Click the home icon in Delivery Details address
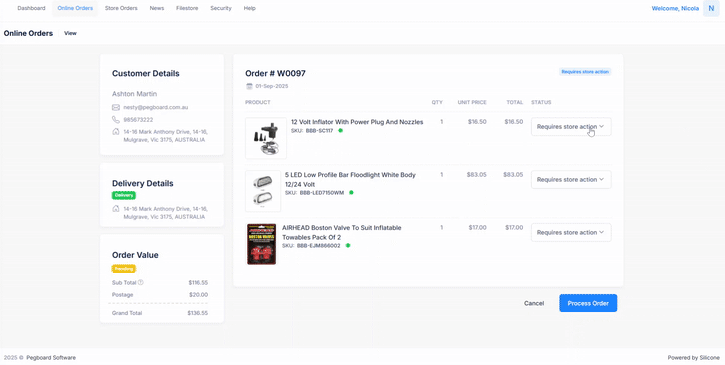This screenshot has height=365, width=725. coord(116,209)
